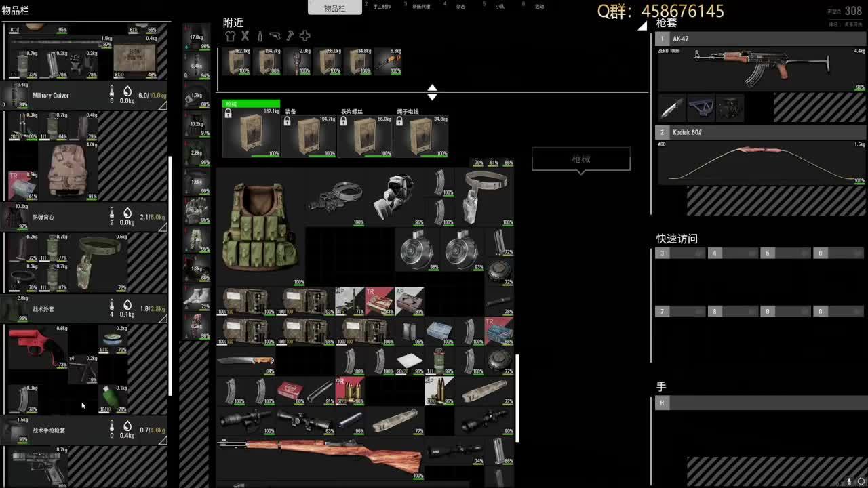
Task: Collapse the Military Quiver container corner arrow
Action: coord(163,106)
